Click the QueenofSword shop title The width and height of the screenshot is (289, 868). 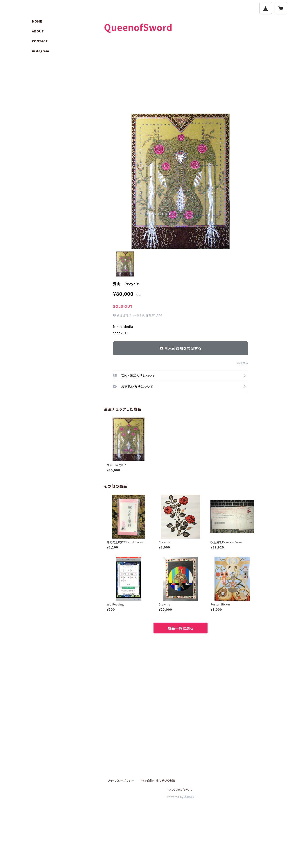tap(138, 27)
